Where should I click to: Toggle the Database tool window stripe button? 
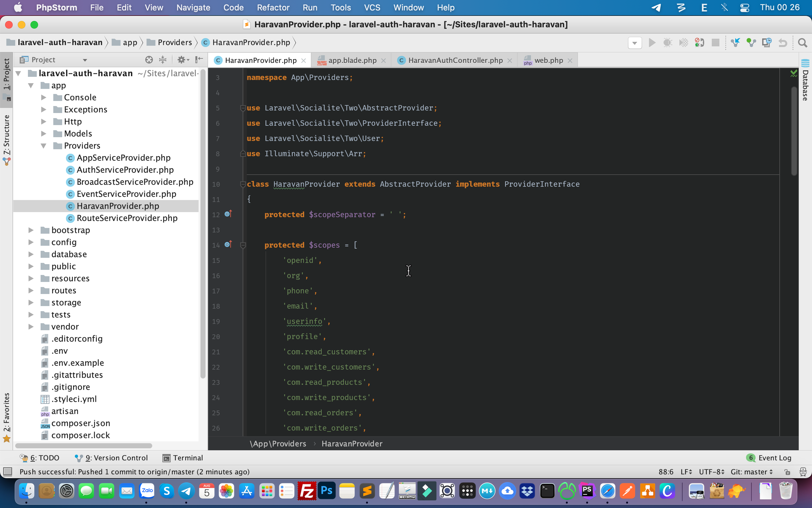[805, 81]
